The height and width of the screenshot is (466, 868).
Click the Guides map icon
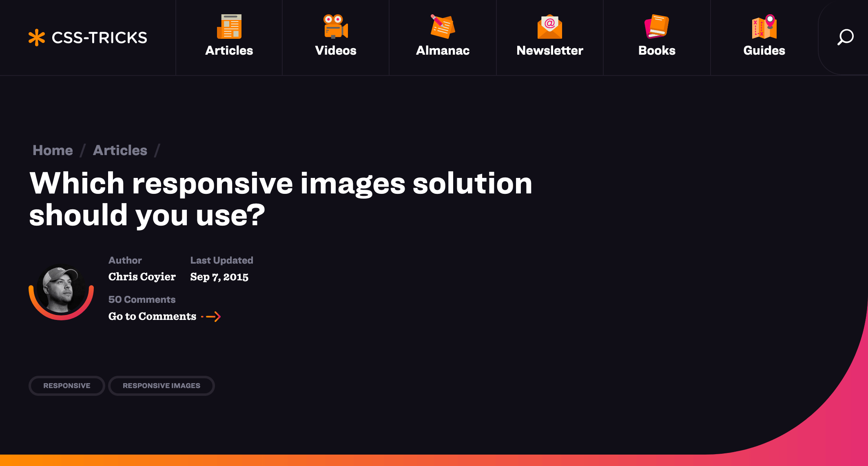(764, 27)
